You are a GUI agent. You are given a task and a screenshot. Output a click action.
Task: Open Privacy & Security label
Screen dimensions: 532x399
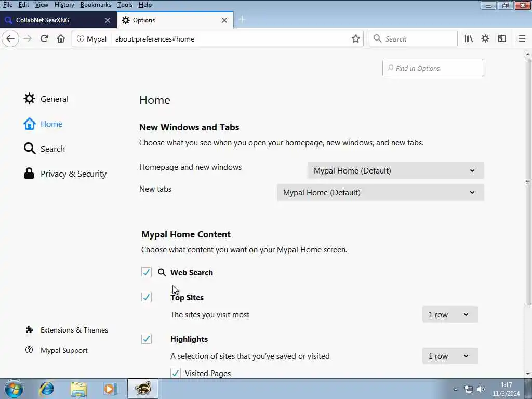[x=73, y=174]
